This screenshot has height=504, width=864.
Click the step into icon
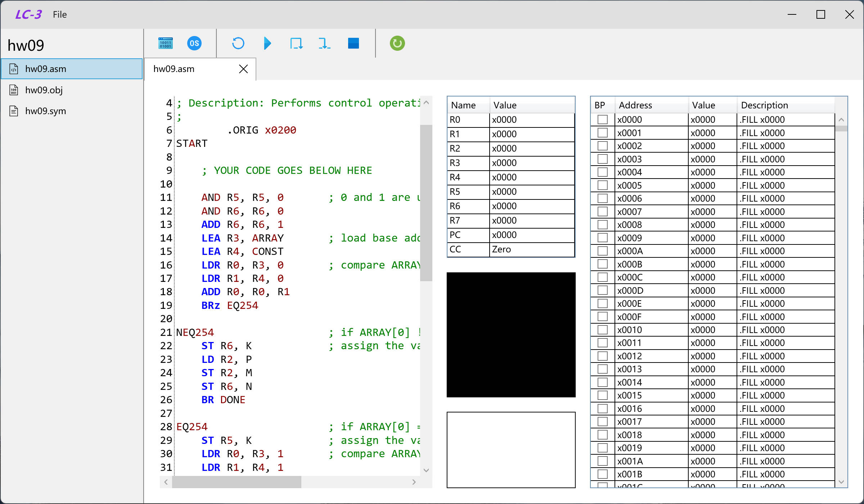click(324, 43)
